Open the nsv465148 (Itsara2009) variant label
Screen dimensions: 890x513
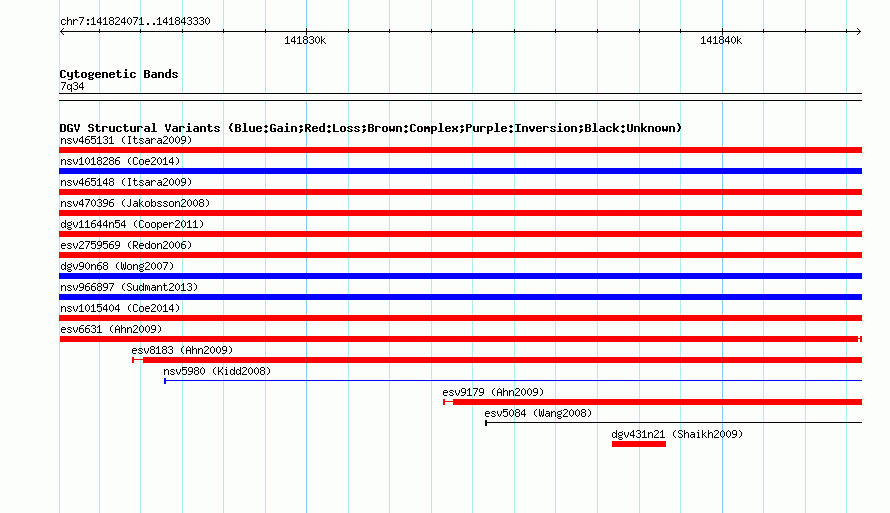click(126, 182)
